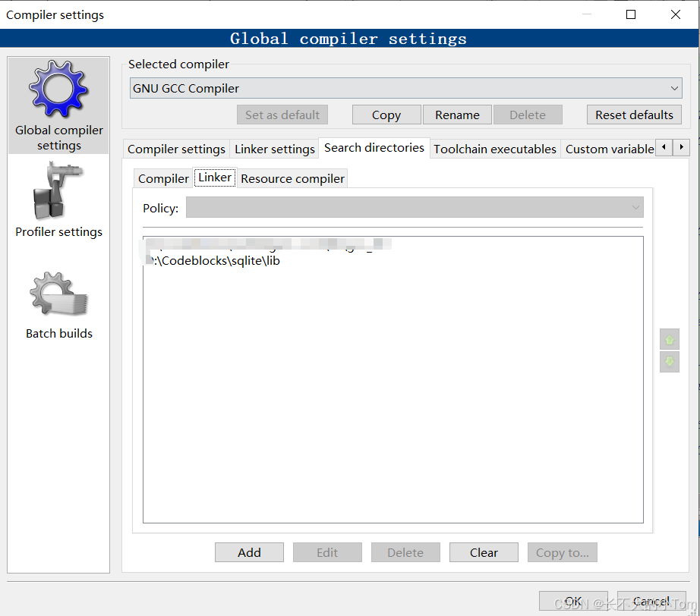Viewport: 700px width, 616px height.
Task: Rename the GNU GCC Compiler
Action: pos(456,115)
